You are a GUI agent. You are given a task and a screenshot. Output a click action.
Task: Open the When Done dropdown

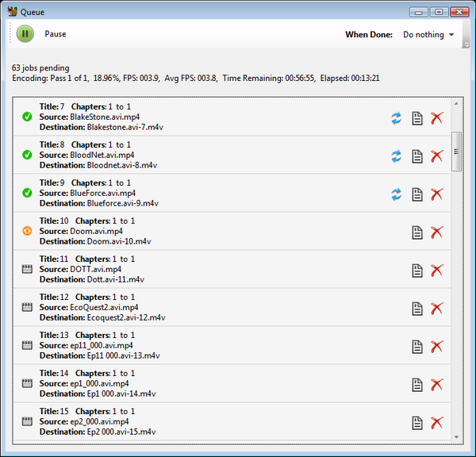[428, 35]
